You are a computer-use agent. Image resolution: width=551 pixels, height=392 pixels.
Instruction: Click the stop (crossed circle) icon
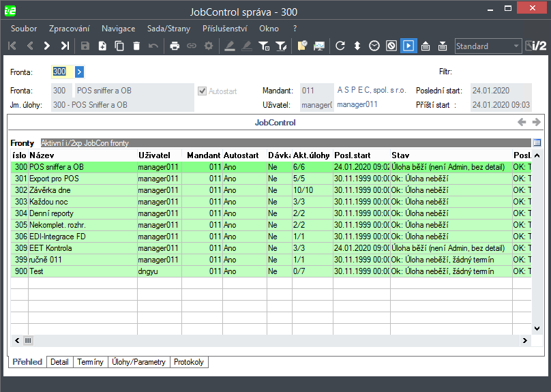click(x=391, y=46)
